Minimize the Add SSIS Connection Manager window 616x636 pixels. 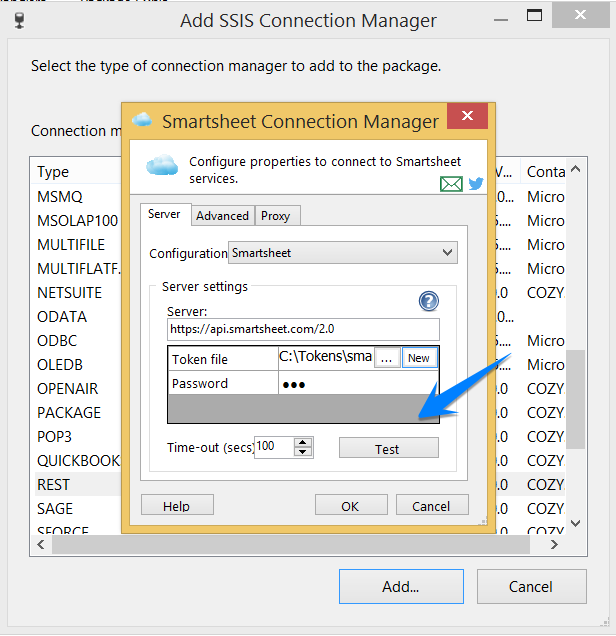pos(501,19)
